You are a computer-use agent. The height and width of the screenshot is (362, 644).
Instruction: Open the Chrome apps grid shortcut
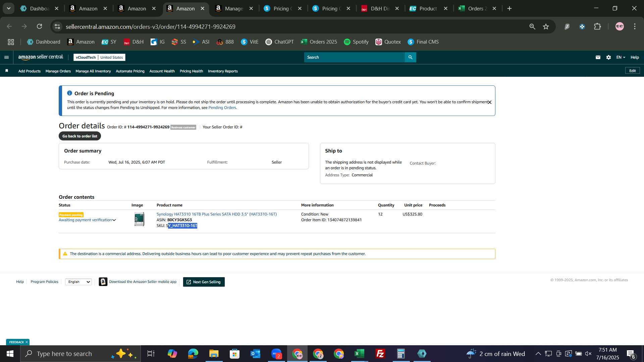pos(11,42)
